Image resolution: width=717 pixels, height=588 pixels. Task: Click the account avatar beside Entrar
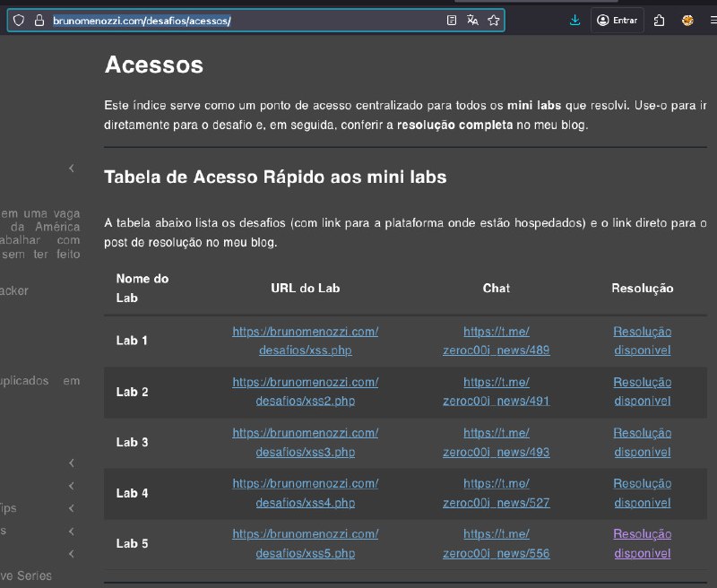tap(603, 20)
